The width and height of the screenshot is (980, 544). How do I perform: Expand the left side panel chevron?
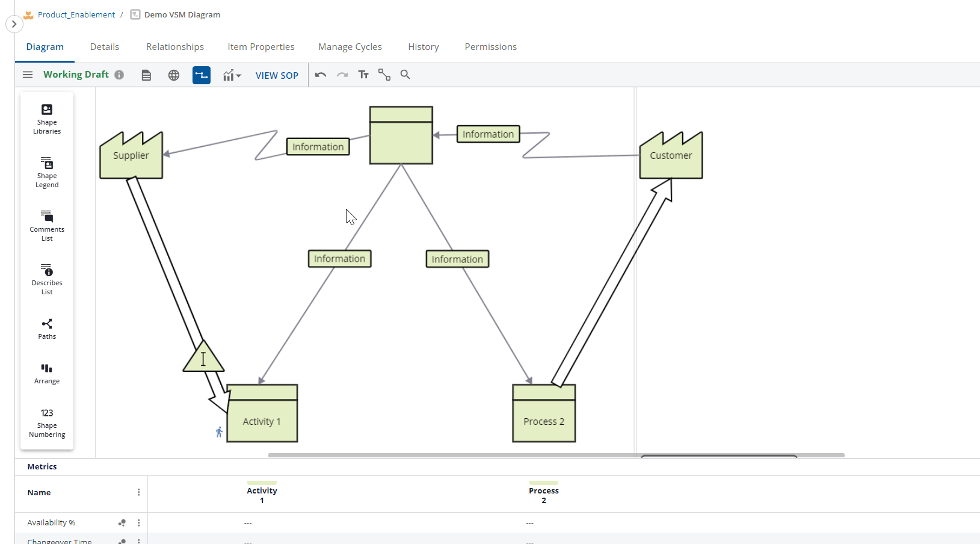(x=14, y=24)
